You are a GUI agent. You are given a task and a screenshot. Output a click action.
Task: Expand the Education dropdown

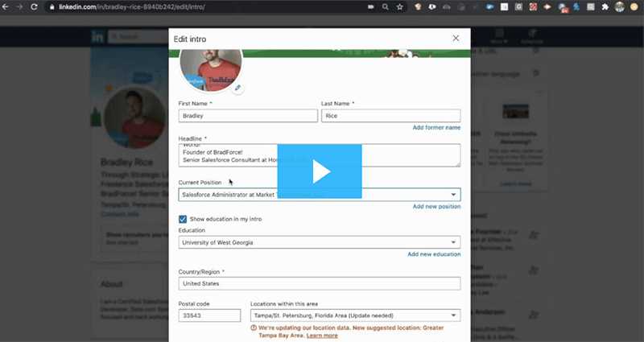[x=319, y=242]
